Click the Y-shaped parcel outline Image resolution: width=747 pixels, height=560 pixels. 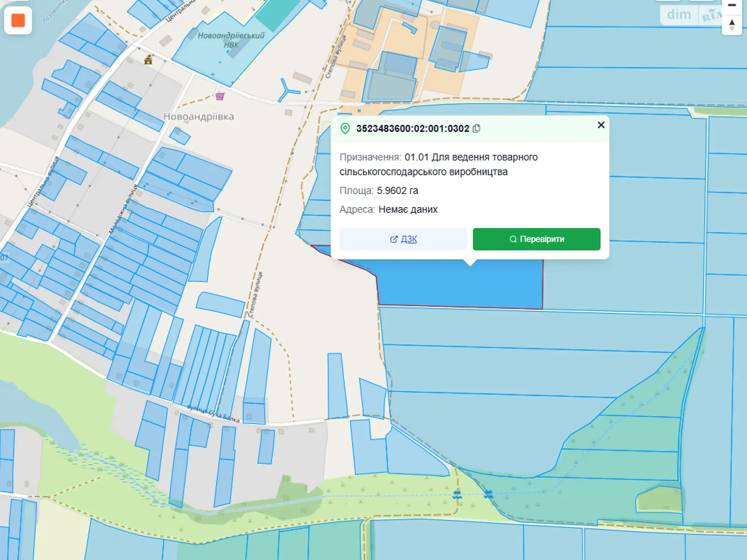point(288,91)
